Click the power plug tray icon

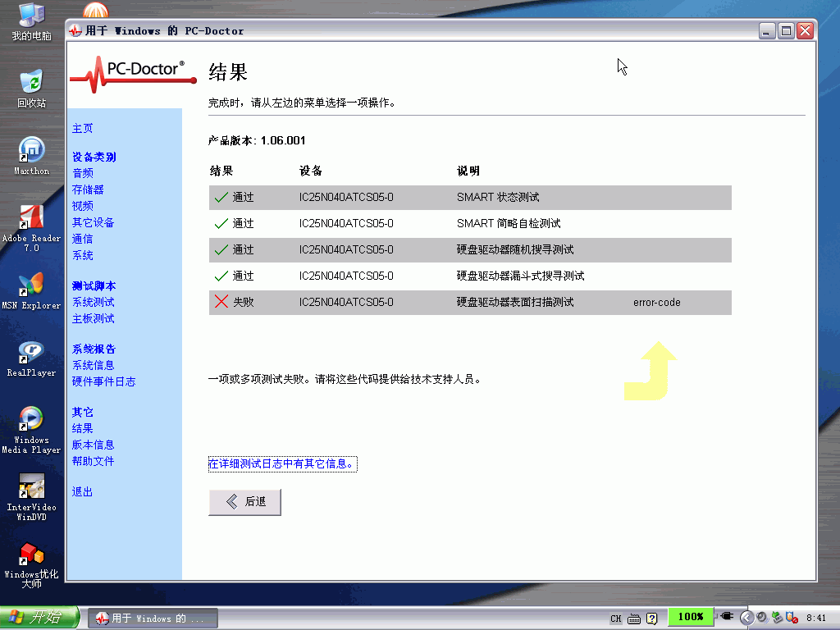(727, 617)
